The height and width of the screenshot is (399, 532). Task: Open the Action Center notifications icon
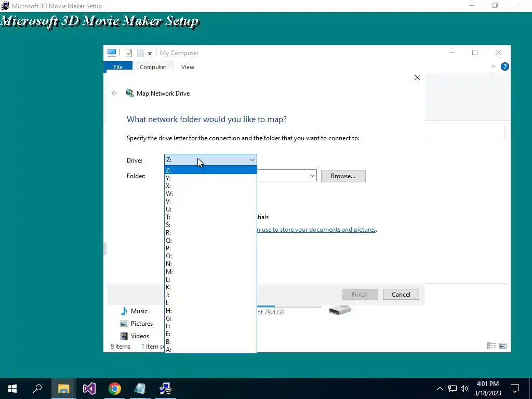[515, 389]
